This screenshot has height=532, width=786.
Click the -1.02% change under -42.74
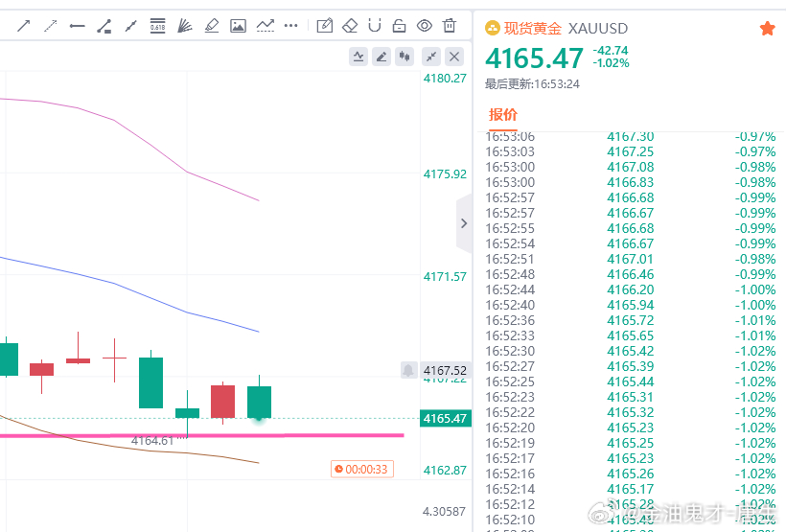point(611,63)
